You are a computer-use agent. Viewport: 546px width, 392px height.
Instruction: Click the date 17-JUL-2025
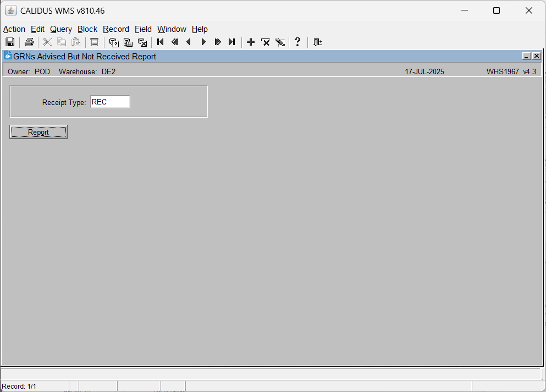tap(424, 71)
